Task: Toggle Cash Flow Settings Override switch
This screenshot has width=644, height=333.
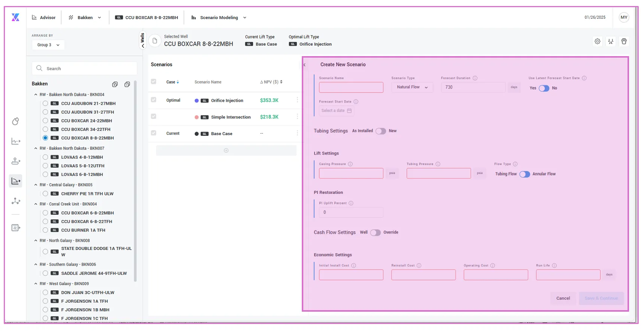Action: [x=376, y=233]
